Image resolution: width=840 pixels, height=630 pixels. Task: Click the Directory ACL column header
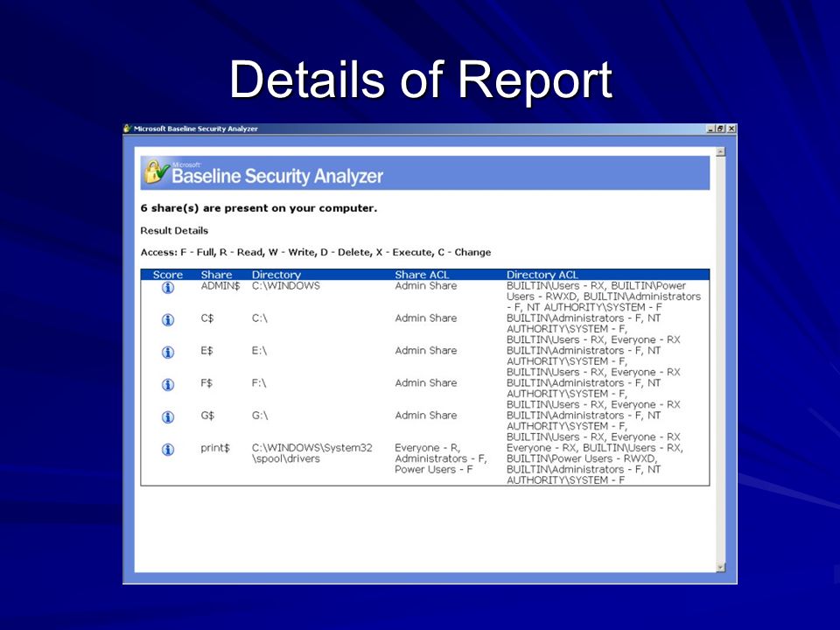click(542, 275)
